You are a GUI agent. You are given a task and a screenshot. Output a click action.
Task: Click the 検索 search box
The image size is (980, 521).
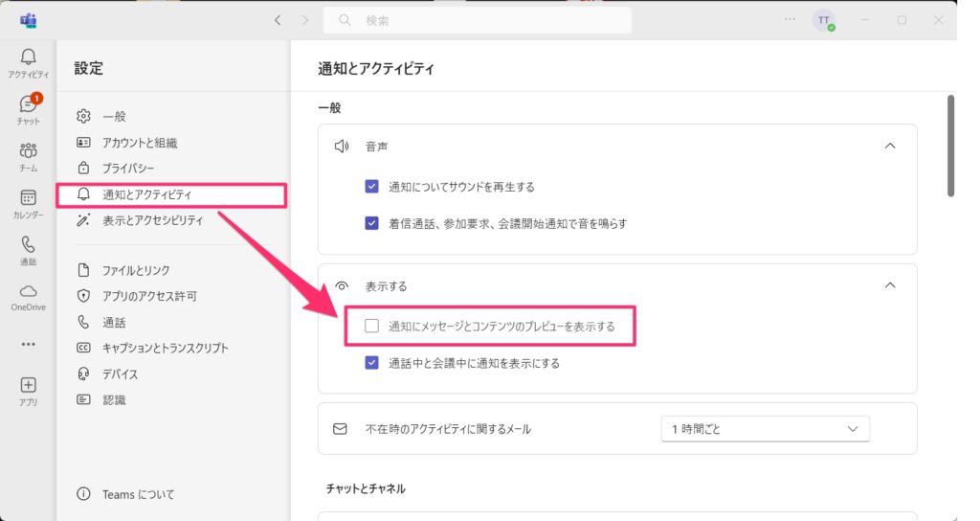(x=477, y=20)
